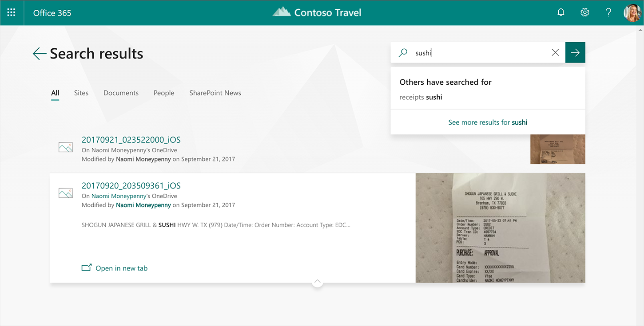Clear the sushi search query with the X
The image size is (644, 326).
555,52
